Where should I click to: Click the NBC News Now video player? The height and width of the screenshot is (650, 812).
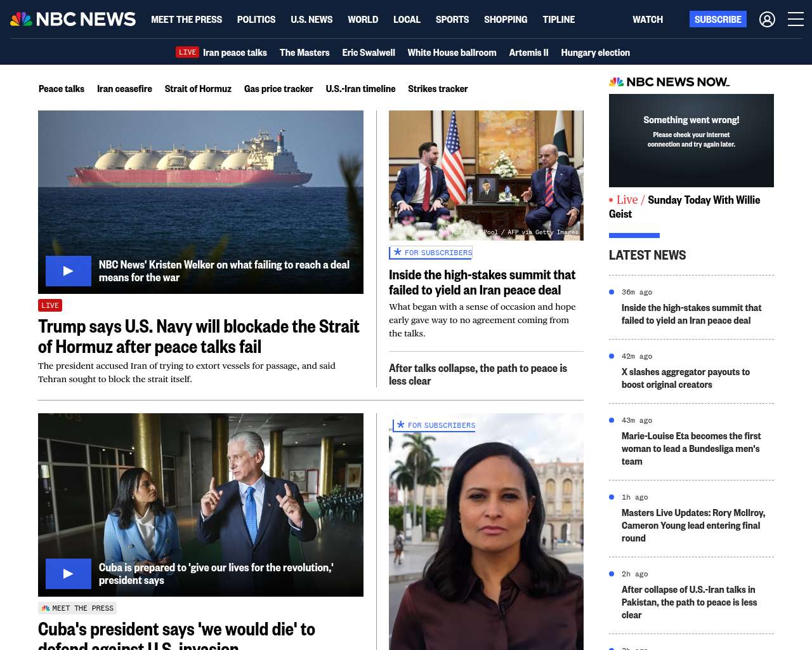click(691, 140)
